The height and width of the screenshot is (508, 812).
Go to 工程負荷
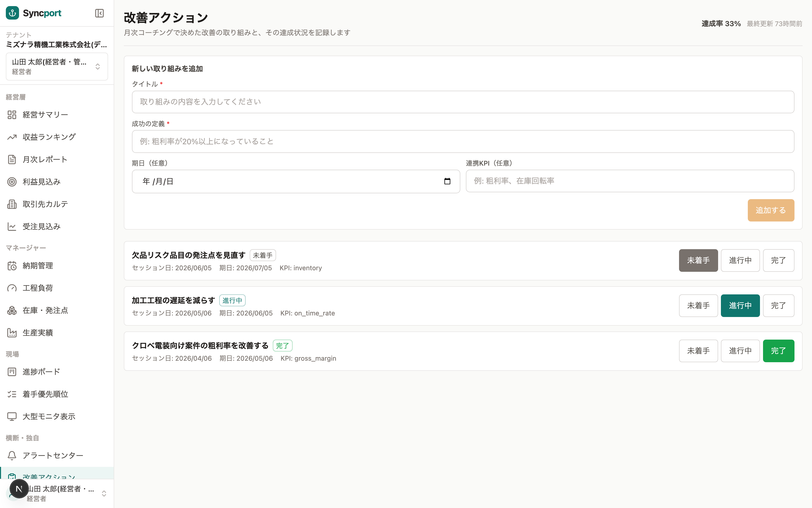[57, 288]
